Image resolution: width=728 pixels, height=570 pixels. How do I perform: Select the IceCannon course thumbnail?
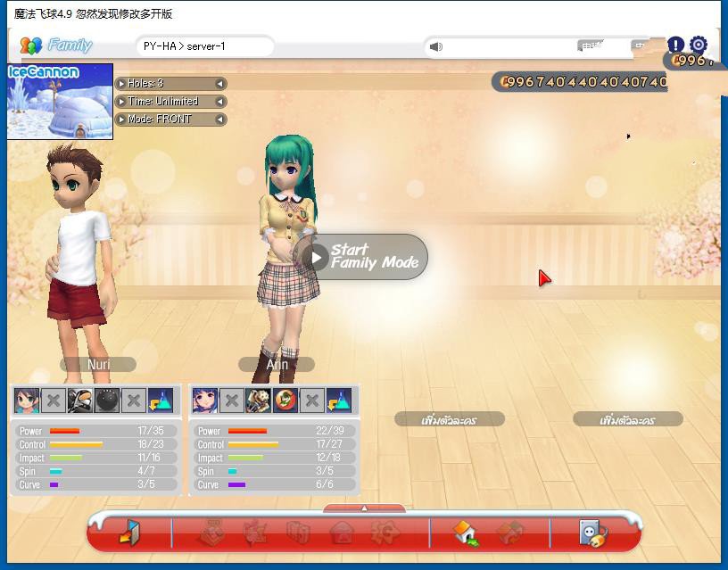[x=60, y=101]
